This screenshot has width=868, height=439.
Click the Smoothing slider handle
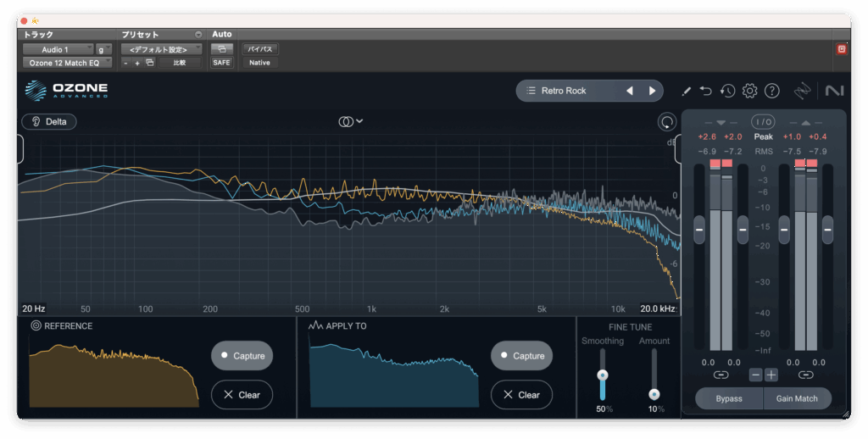tap(603, 375)
